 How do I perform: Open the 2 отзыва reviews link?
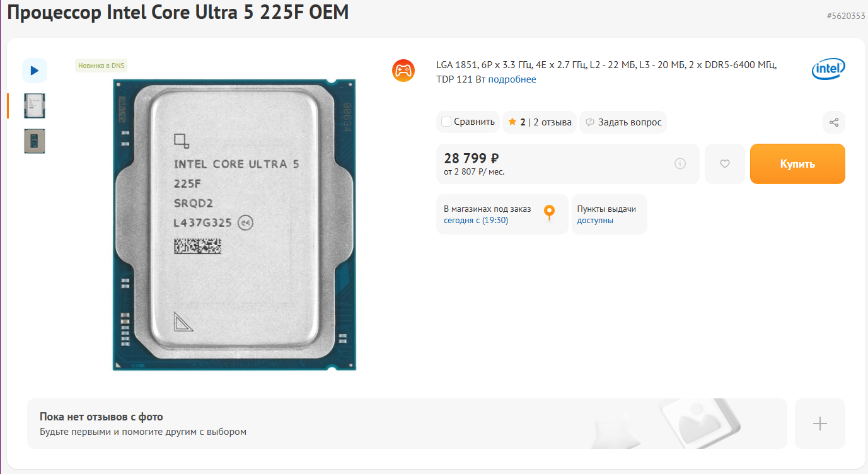tap(553, 122)
